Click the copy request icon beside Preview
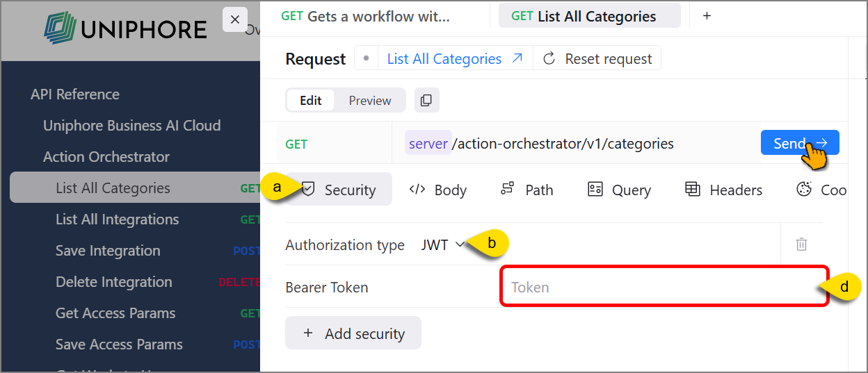The width and height of the screenshot is (868, 373). 427,100
